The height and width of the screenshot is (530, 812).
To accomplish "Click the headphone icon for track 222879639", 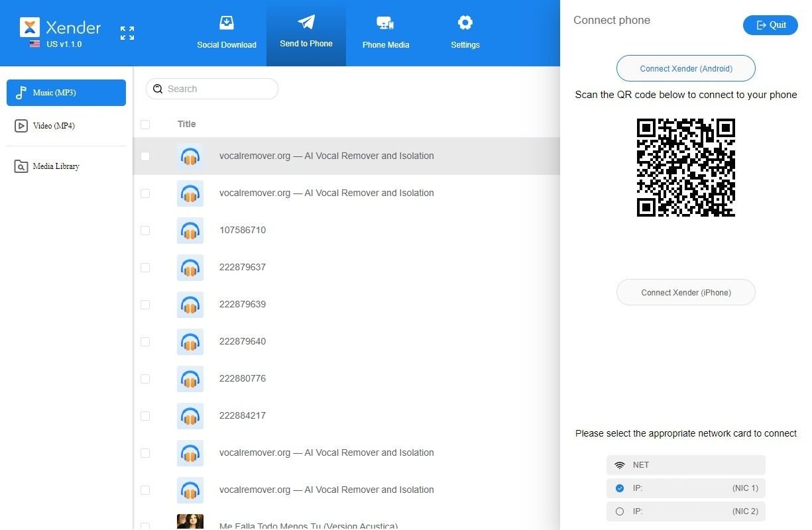I will (190, 305).
